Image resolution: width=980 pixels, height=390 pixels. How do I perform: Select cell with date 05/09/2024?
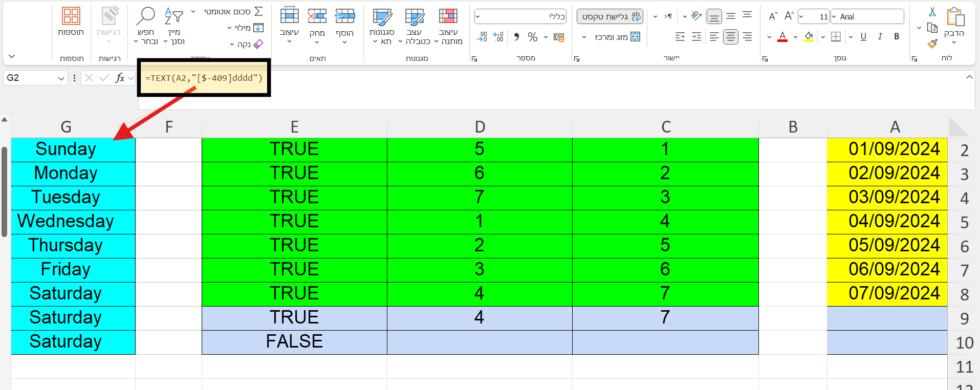tap(887, 246)
